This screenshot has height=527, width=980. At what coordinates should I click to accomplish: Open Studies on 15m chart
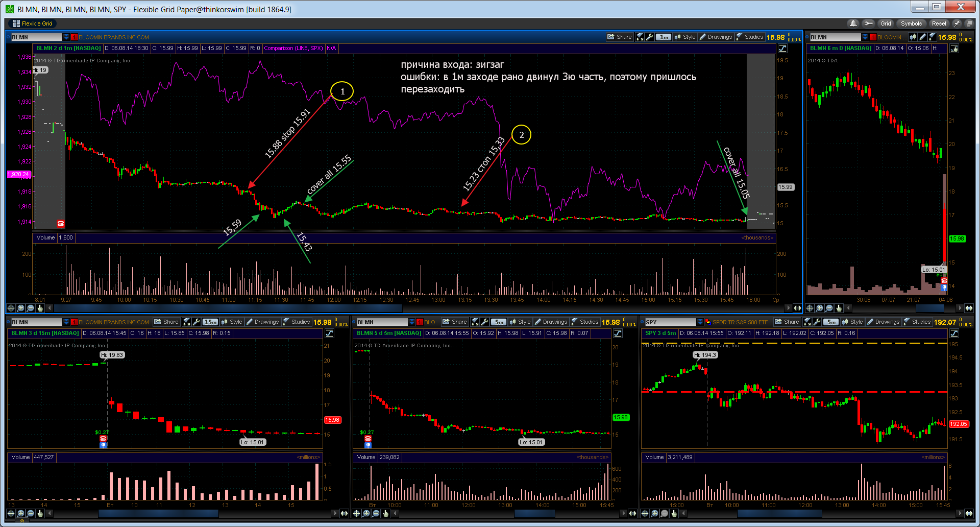tap(297, 322)
